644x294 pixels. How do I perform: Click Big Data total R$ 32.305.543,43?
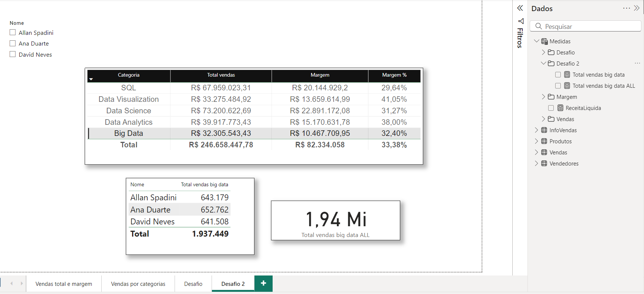pos(221,133)
